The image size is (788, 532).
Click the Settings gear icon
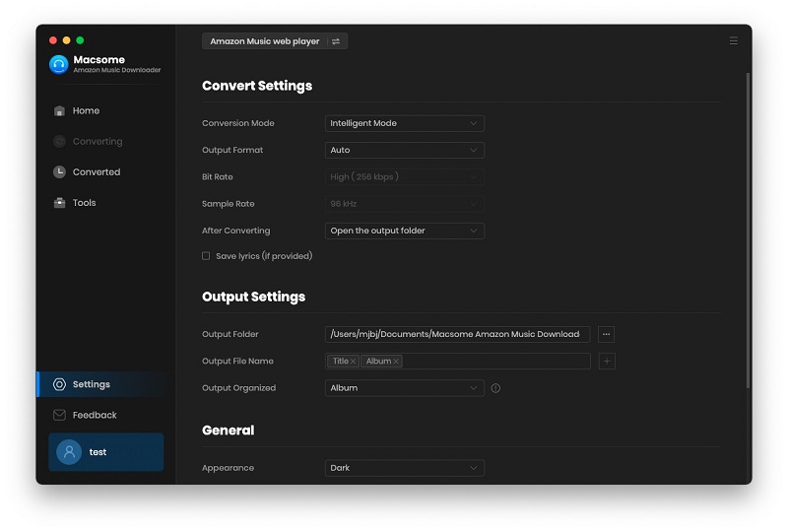pyautogui.click(x=59, y=384)
